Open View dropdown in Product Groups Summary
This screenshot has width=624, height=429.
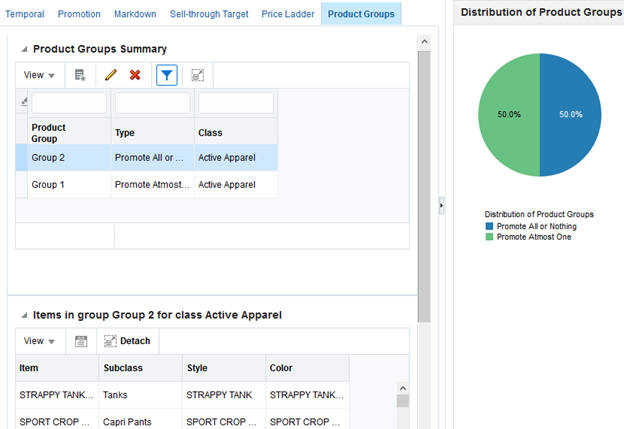39,75
